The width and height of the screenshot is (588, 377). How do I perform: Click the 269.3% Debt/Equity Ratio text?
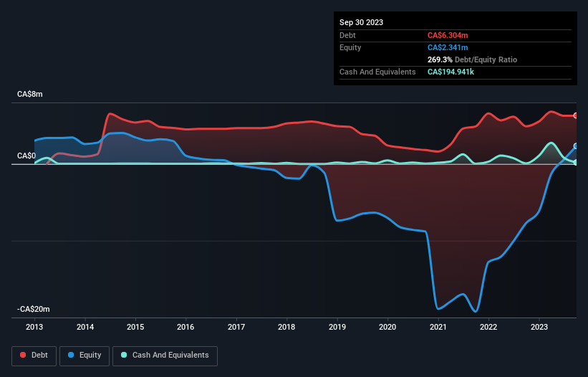472,59
